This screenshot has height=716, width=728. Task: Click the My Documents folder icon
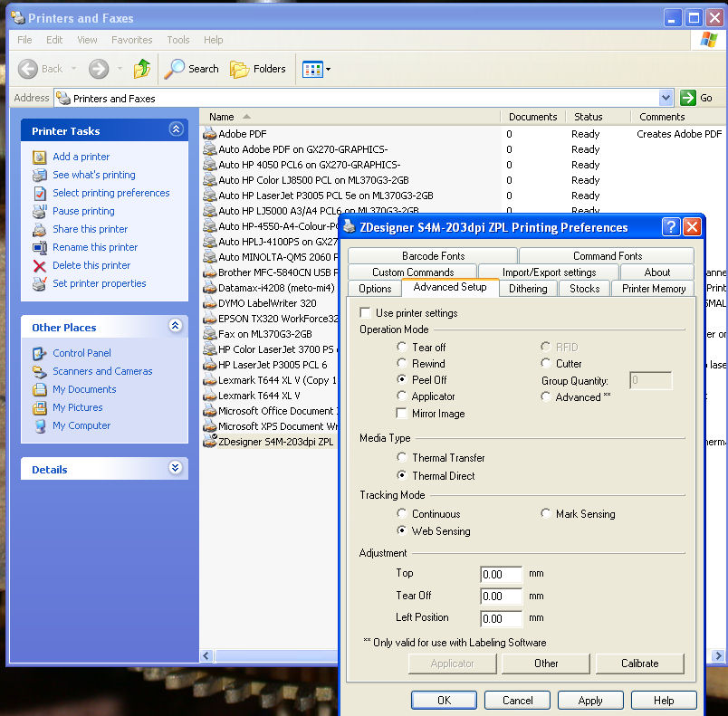[40, 390]
